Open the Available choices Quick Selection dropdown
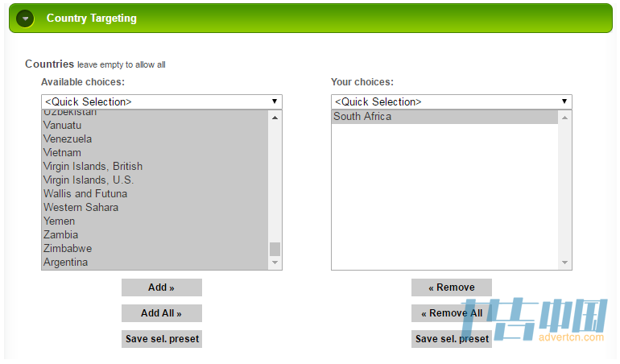This screenshot has width=620, height=364. tap(162, 101)
